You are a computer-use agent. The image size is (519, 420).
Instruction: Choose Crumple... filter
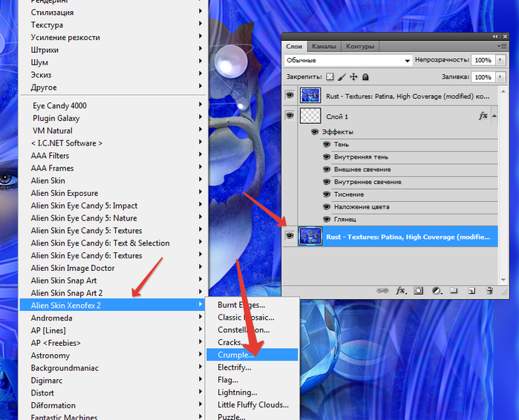252,355
